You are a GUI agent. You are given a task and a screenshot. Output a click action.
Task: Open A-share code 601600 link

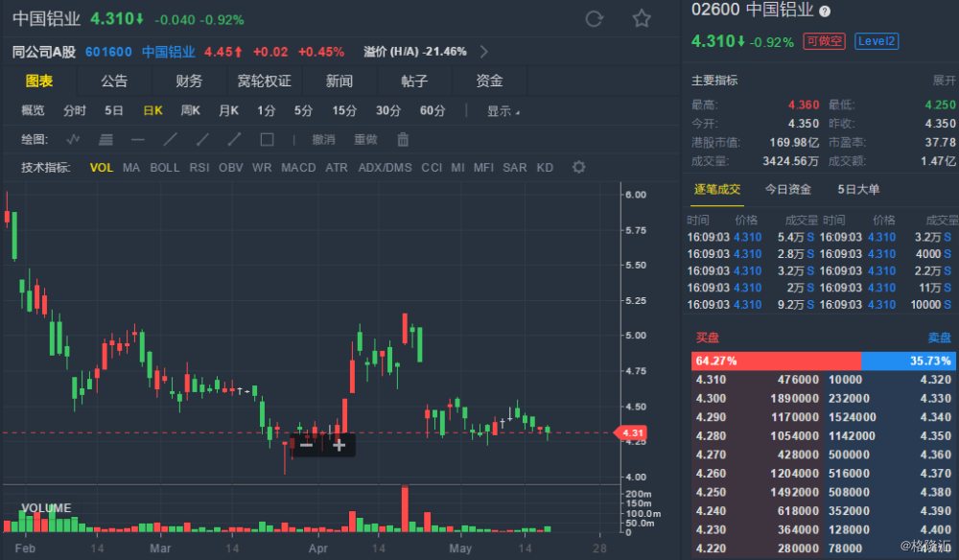tap(108, 52)
